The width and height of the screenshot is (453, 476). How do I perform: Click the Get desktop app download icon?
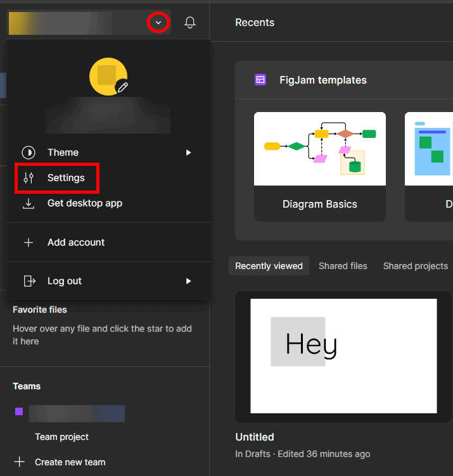click(29, 204)
